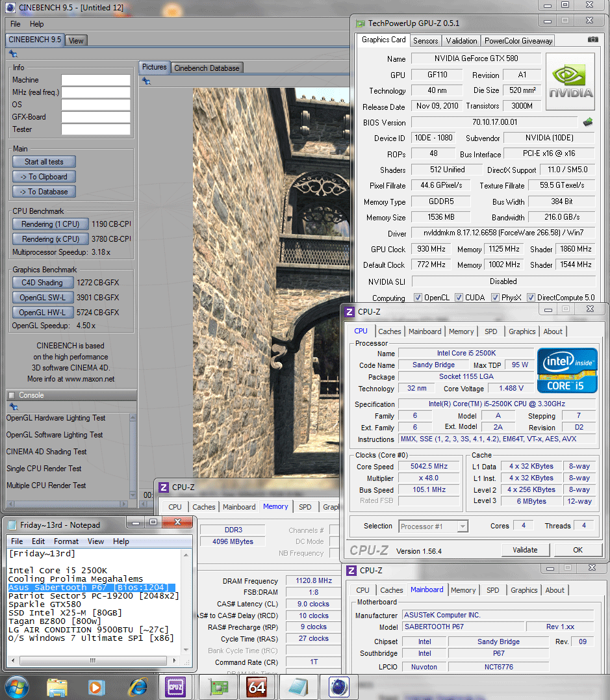Click the pin icon under the CINEBENCH 9.5 tab
Image resolution: width=610 pixels, height=700 pixels.
tap(14, 54)
